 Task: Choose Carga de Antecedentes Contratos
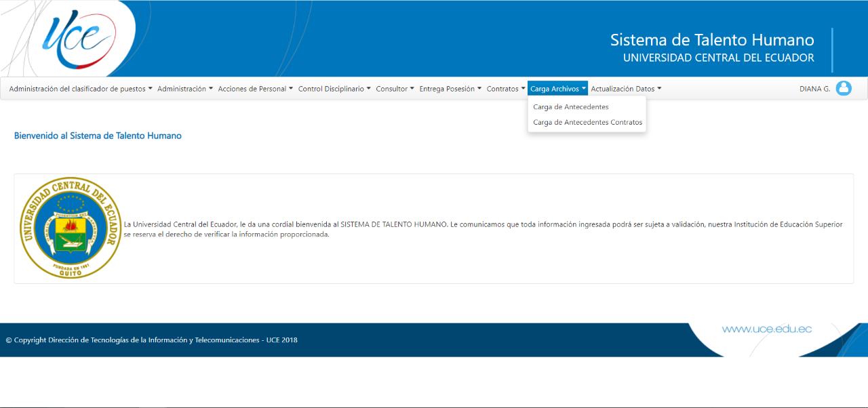[587, 123]
